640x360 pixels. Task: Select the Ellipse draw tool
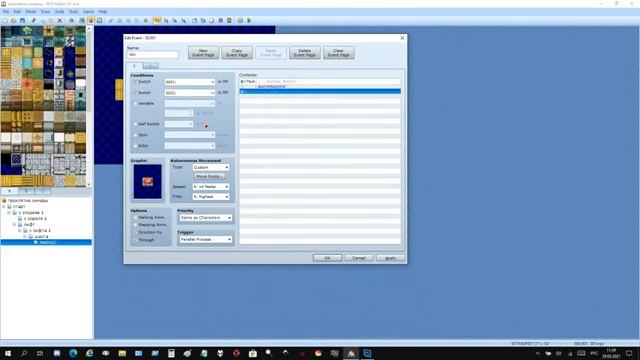[x=128, y=20]
